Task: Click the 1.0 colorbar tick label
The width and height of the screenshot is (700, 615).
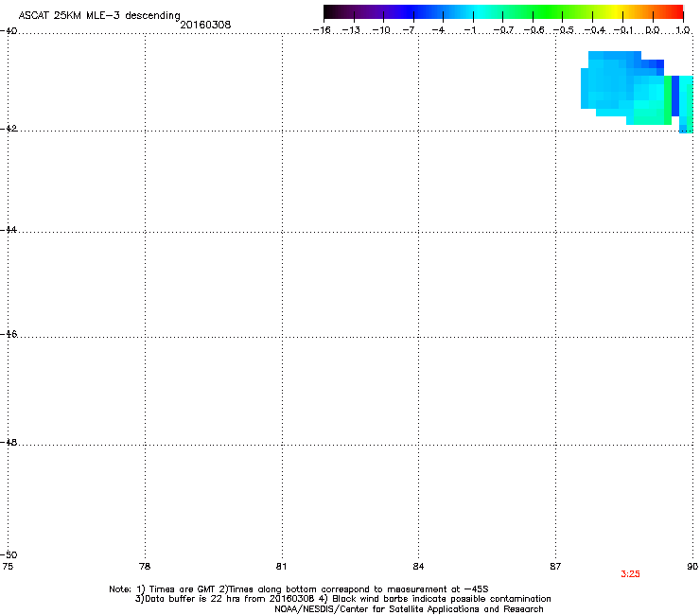Action: 683,30
